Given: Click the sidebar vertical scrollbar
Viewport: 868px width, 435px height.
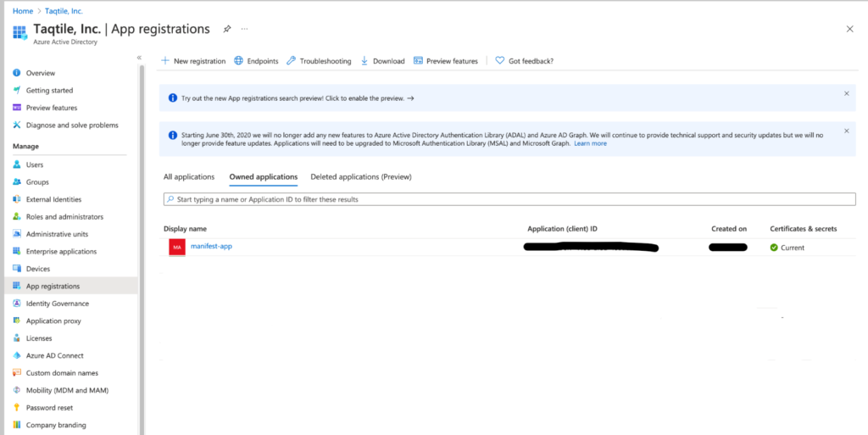Looking at the screenshot, I should pos(142,249).
